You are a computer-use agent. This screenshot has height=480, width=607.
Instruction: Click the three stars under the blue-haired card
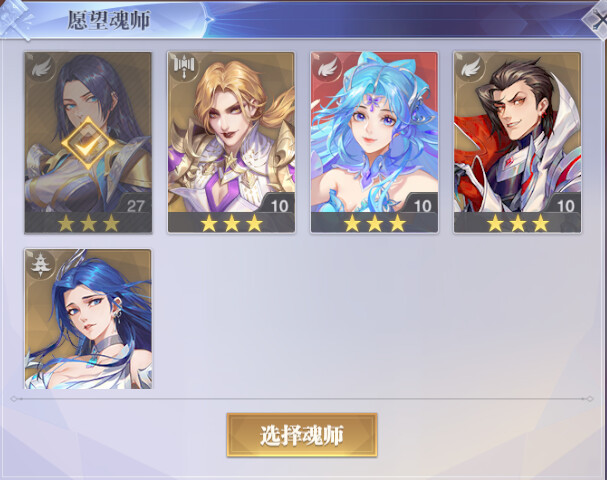pos(374,223)
